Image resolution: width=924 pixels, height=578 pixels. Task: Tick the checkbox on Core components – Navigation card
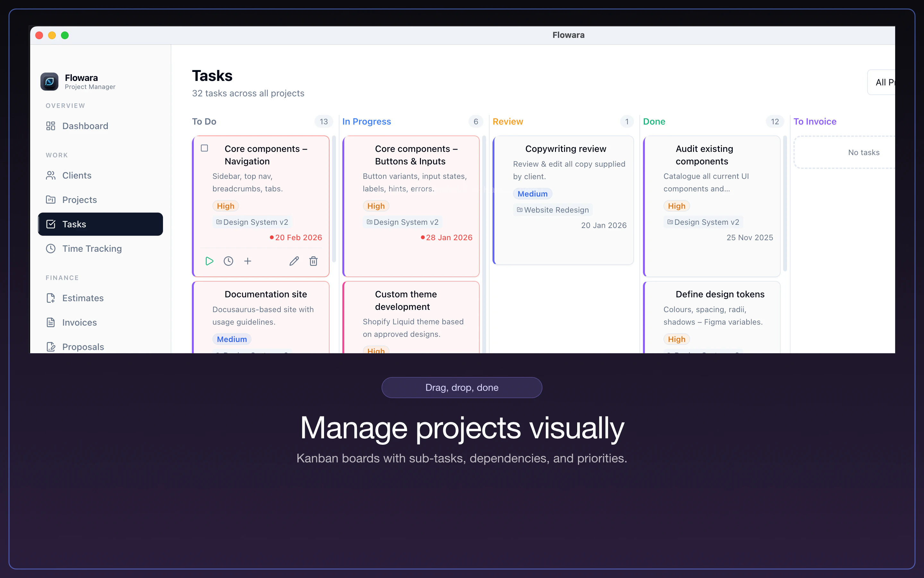pos(205,148)
